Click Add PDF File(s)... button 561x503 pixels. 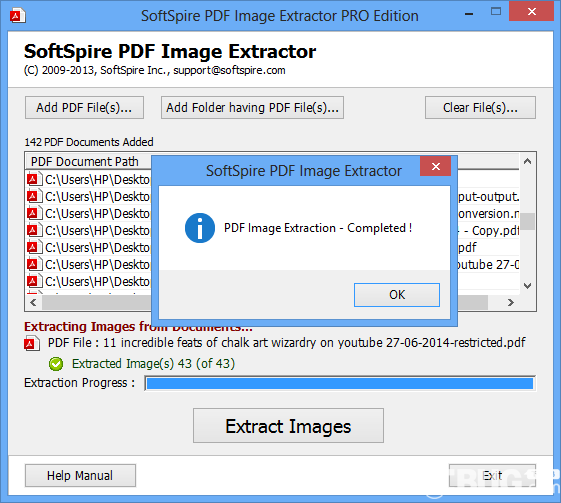click(84, 107)
